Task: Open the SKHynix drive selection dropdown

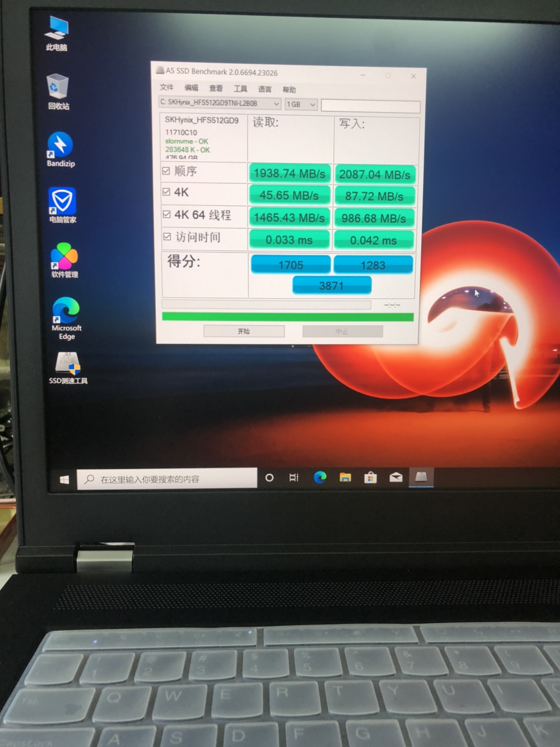Action: (x=220, y=103)
